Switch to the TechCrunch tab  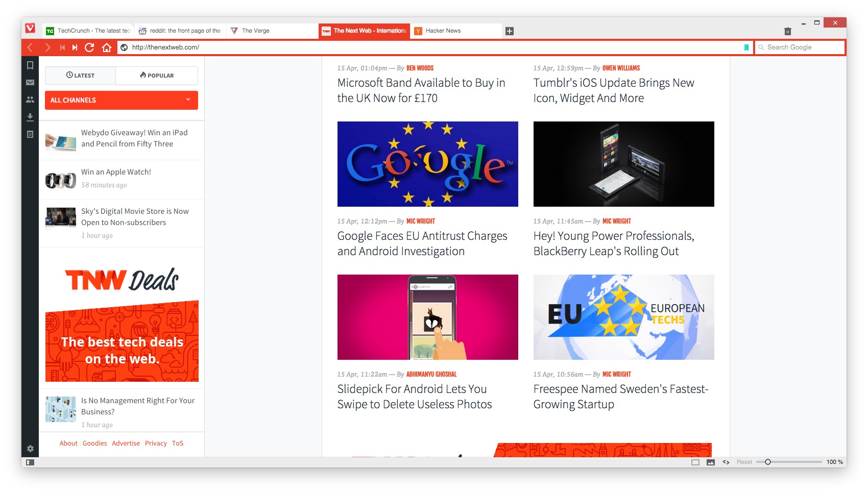point(89,31)
